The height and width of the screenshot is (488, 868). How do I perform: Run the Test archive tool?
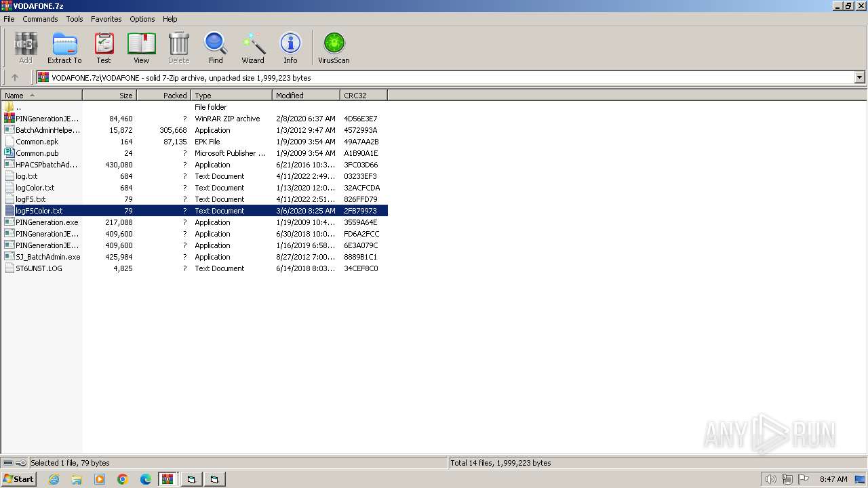coord(104,48)
